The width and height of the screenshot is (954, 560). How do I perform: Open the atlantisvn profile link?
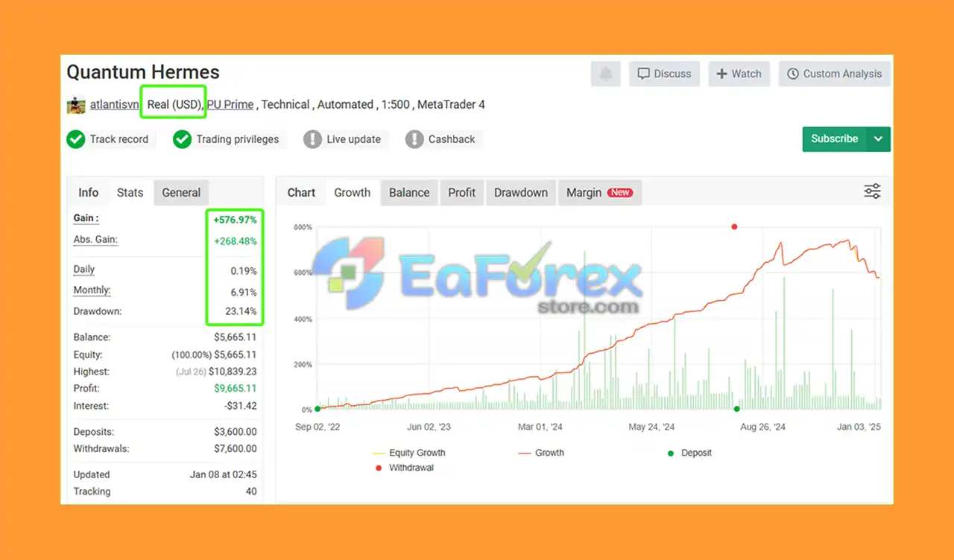coord(114,105)
